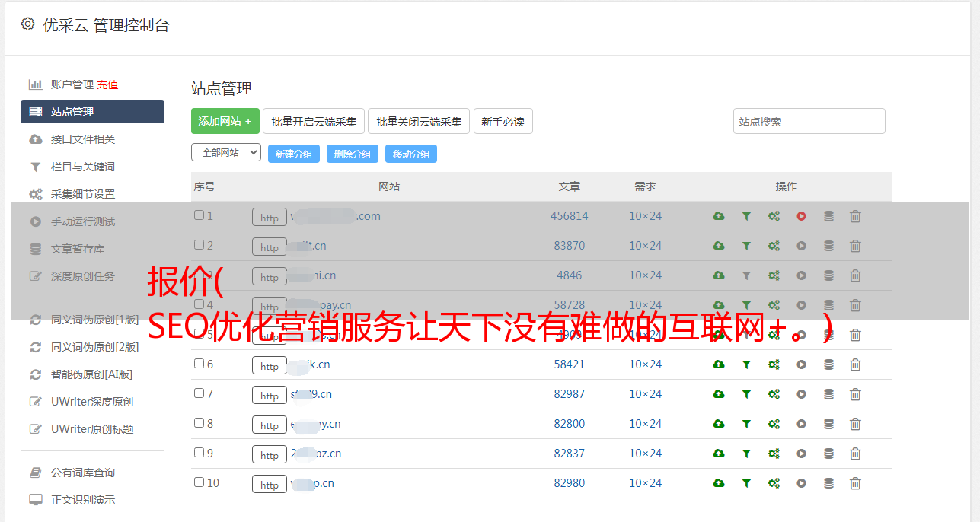Click cloud upload icon in row 1

tap(719, 216)
